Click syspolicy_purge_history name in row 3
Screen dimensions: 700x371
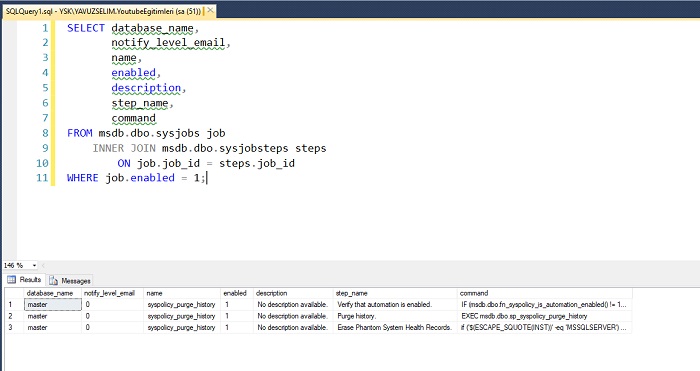coord(182,327)
